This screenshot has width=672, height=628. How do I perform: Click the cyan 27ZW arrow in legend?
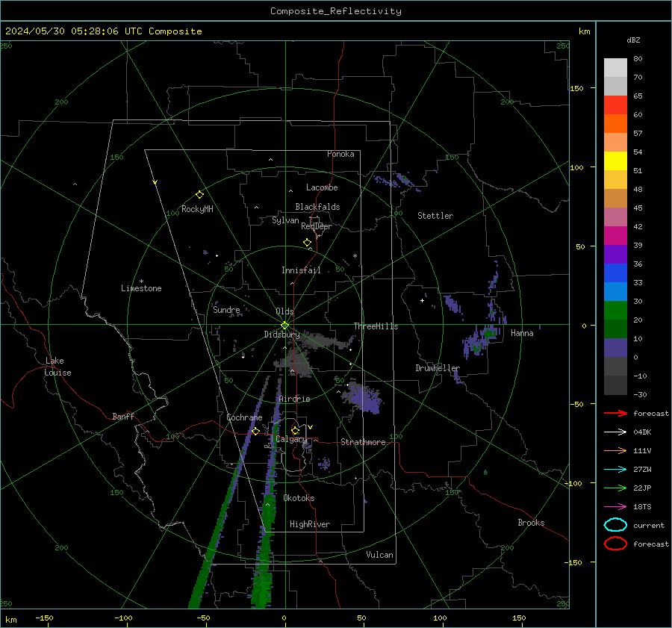(x=615, y=470)
